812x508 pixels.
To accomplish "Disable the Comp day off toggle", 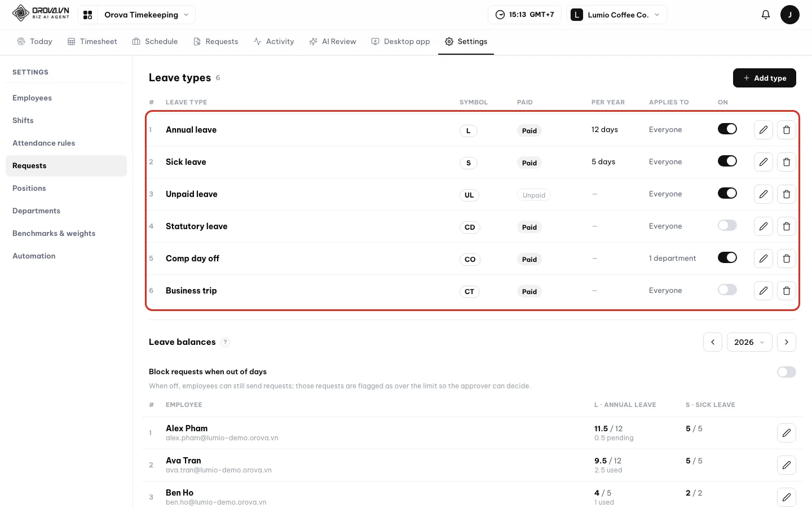I will click(727, 257).
